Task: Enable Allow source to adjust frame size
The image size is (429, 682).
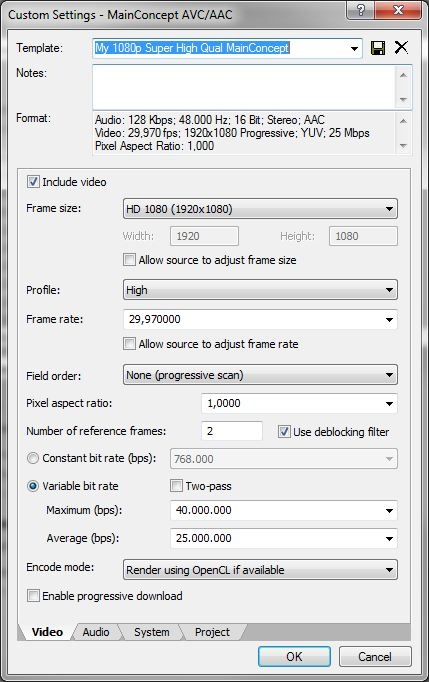Action: coord(130,260)
